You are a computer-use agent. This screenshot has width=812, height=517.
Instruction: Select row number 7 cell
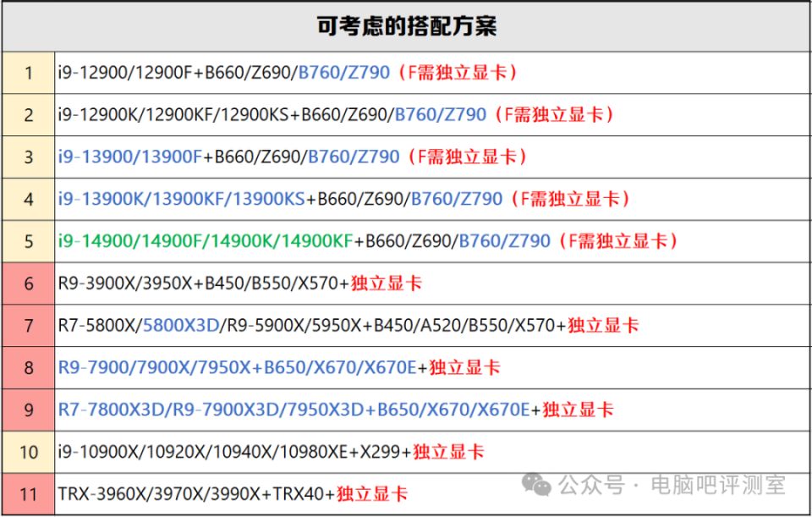tap(29, 326)
